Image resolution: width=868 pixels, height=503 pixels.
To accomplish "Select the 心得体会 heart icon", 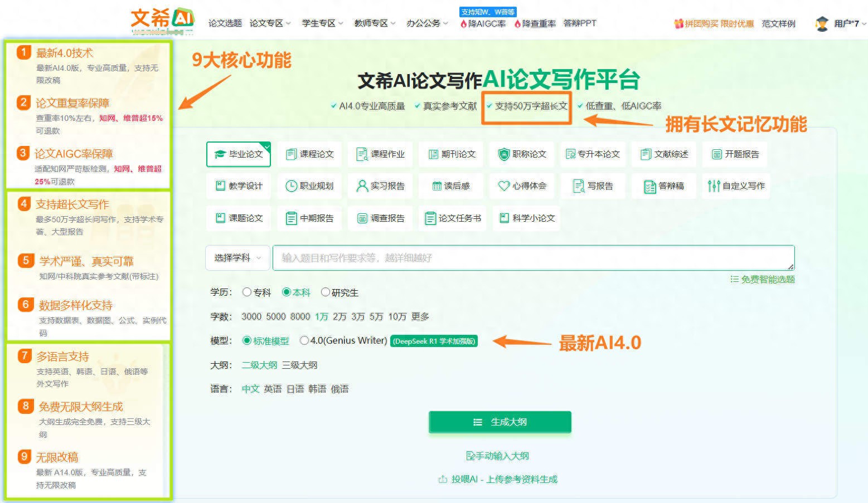I will pos(504,186).
